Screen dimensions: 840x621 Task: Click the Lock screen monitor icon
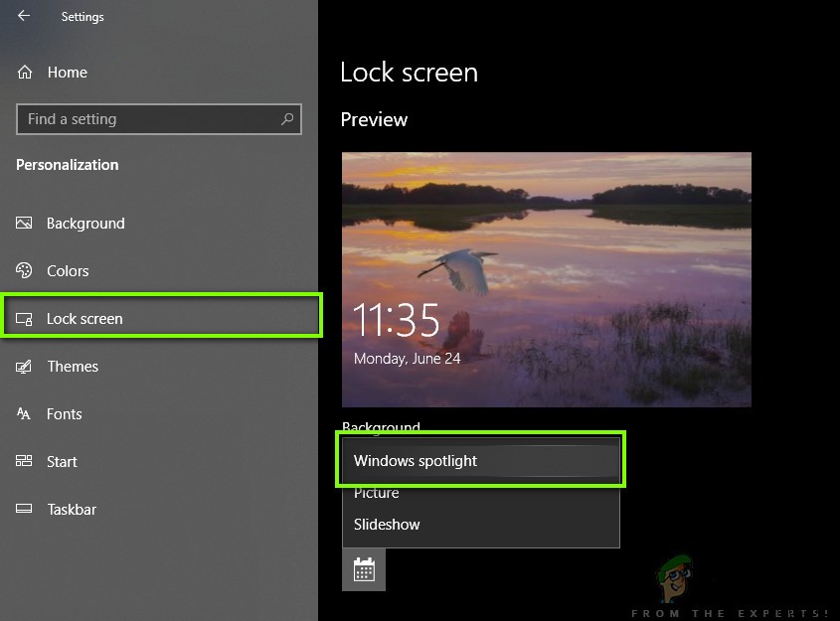(x=24, y=319)
